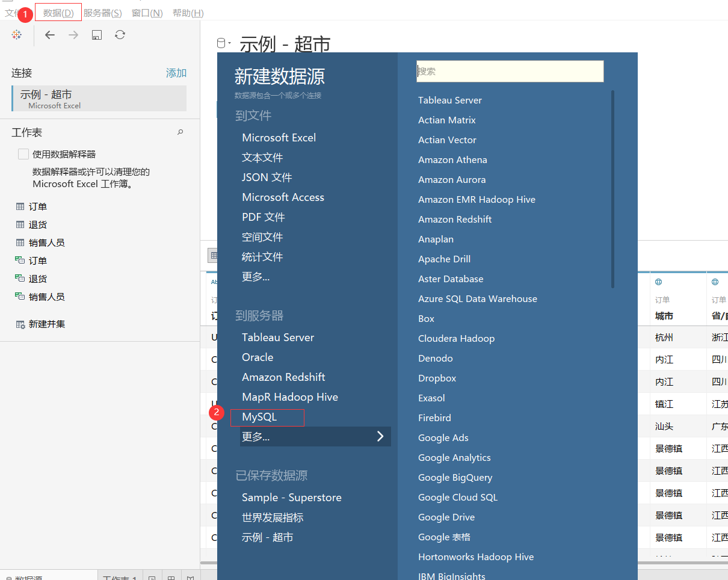Select Dropbox connector
Screen dimensions: 728x580
437,378
